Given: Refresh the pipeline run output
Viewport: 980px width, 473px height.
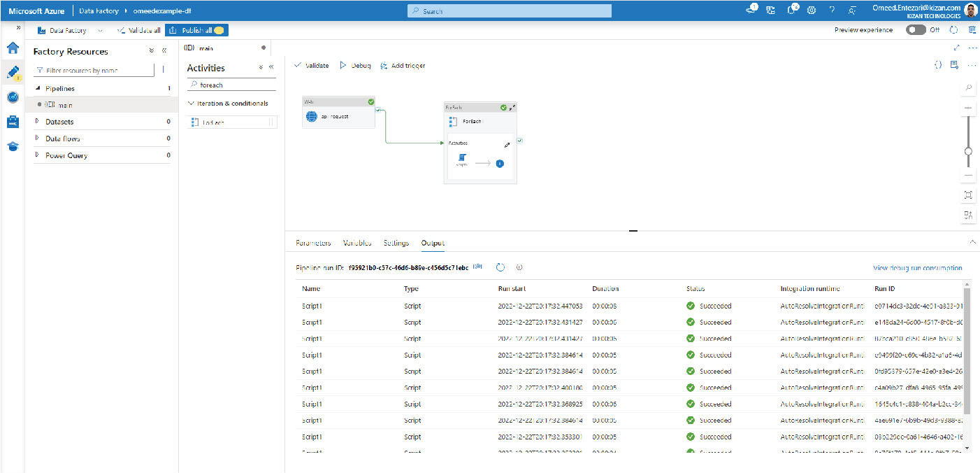Looking at the screenshot, I should [x=500, y=267].
